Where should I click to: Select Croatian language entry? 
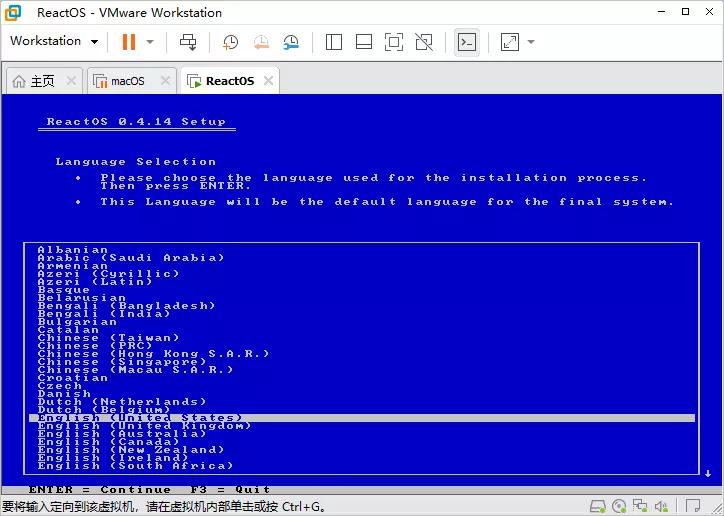(x=72, y=378)
